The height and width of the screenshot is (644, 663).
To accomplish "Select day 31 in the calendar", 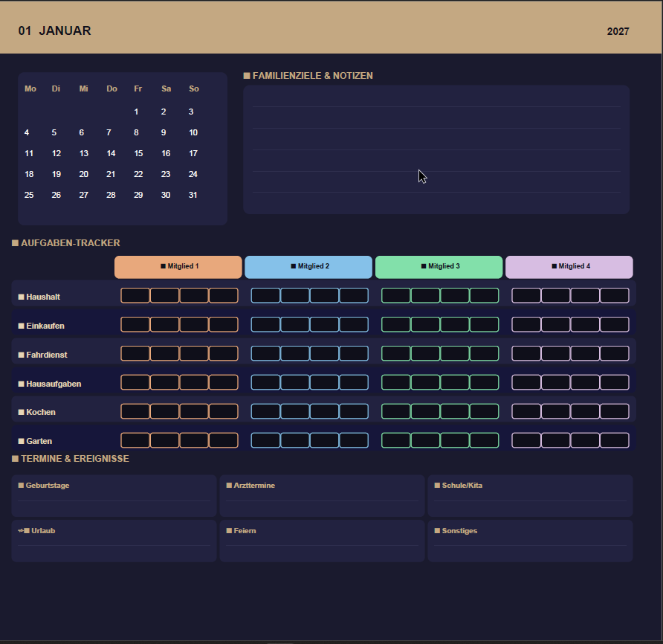I will 193,195.
